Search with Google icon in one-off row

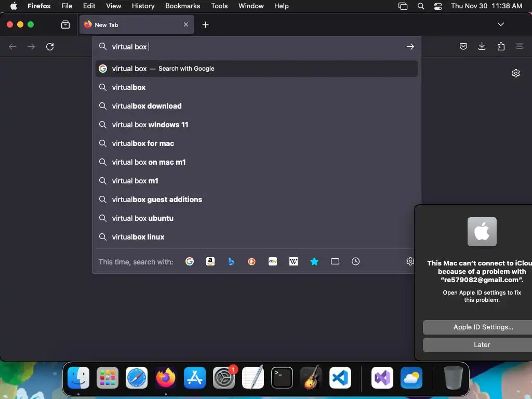(190, 261)
